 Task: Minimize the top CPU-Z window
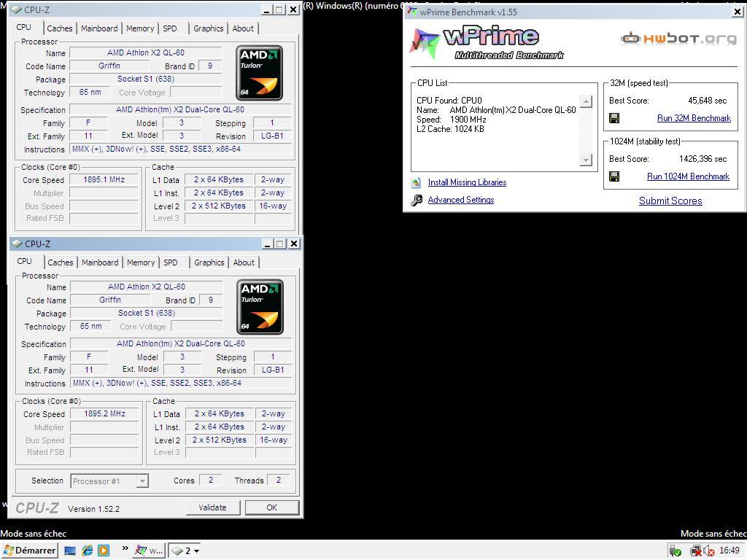(267, 10)
